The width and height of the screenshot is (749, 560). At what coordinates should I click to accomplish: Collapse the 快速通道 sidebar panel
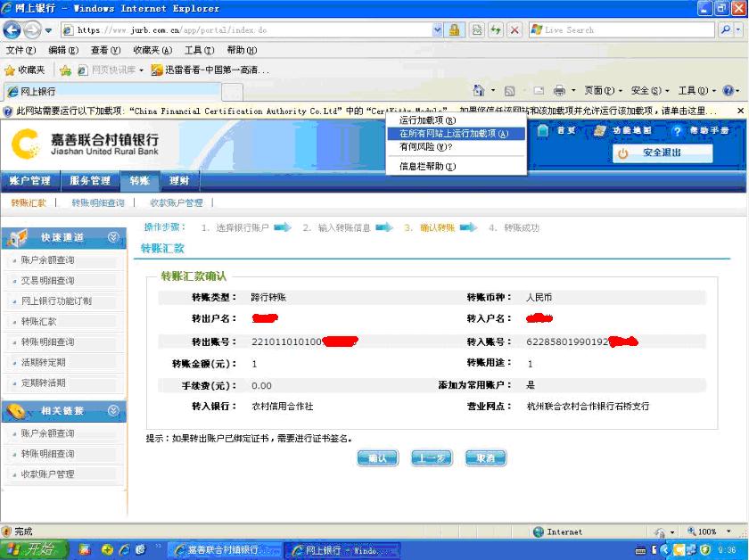[x=113, y=237]
